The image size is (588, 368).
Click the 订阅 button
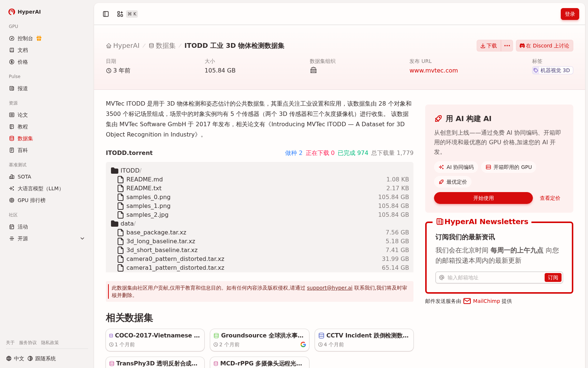[x=553, y=277]
